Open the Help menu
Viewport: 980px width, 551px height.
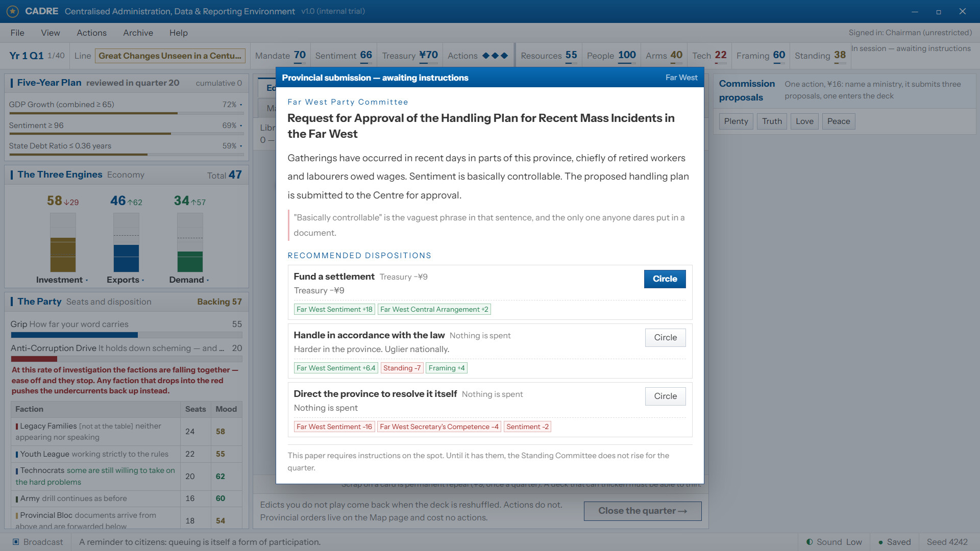pos(179,33)
